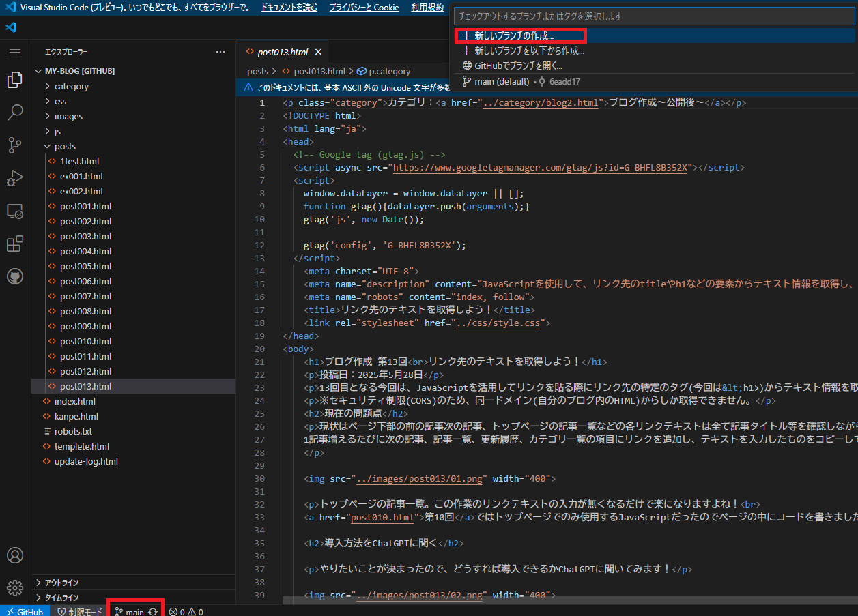Open the Extensions view
The height and width of the screenshot is (616, 858).
pos(15,244)
